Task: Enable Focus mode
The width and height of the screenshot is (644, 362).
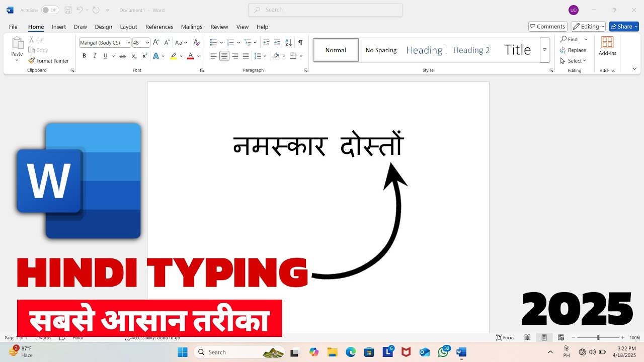Action: tap(505, 338)
